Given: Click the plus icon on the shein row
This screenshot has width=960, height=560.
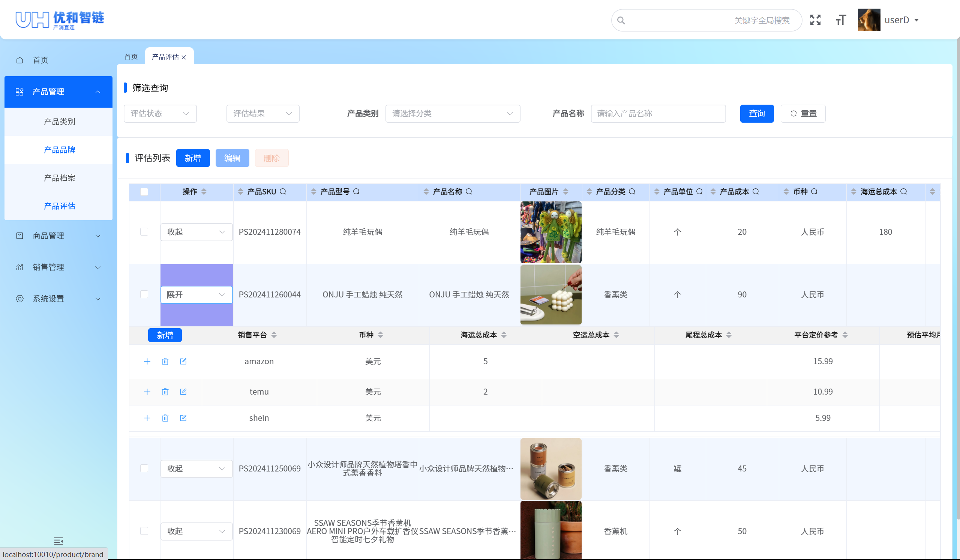Looking at the screenshot, I should point(147,418).
